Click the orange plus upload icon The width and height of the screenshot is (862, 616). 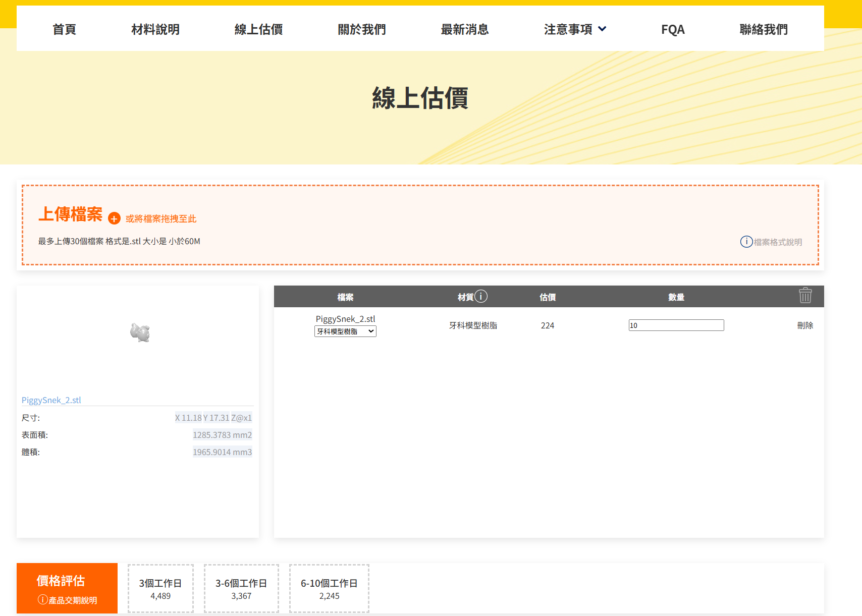[114, 218]
